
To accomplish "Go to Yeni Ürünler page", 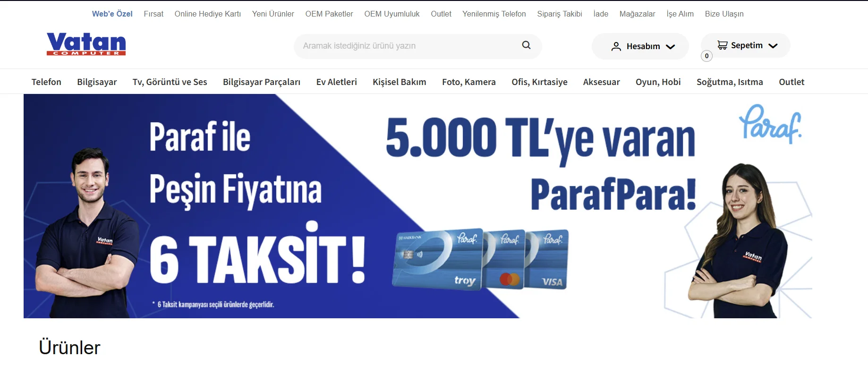I will click(x=273, y=14).
